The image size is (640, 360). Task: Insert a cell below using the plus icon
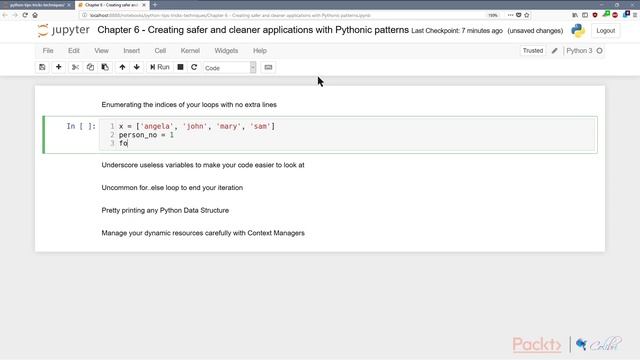coord(58,67)
